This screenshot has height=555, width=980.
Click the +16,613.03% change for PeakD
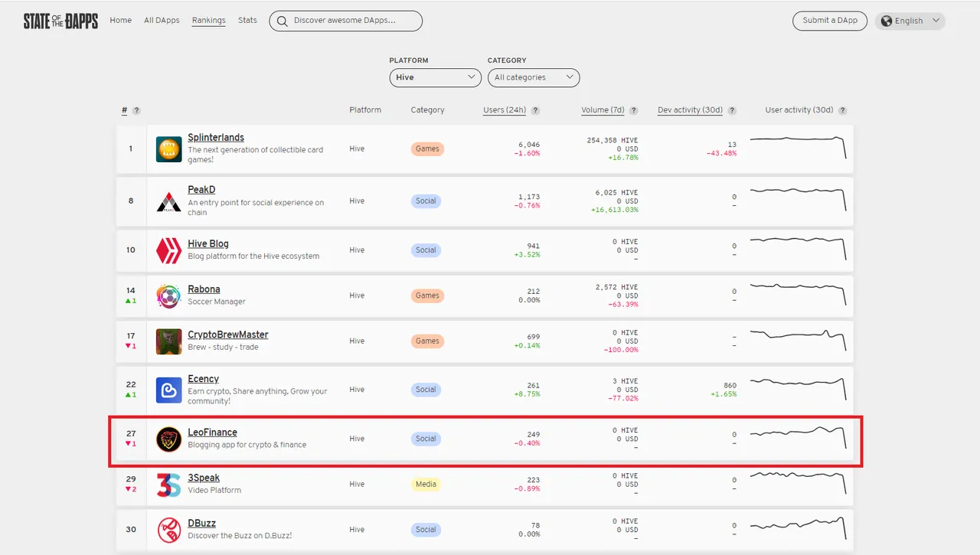point(615,210)
